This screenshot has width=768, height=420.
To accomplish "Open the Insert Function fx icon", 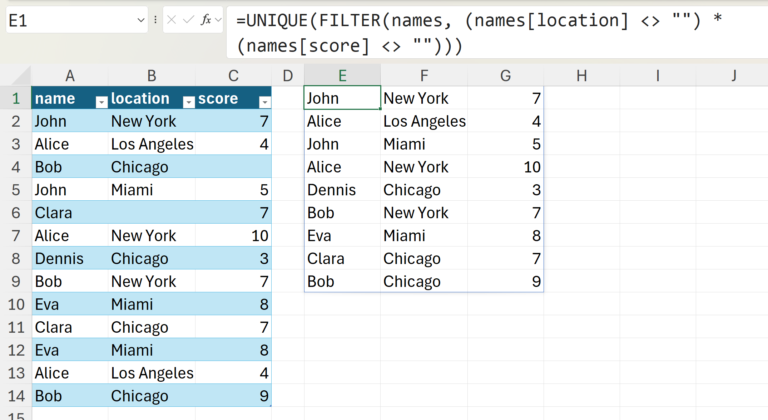I will 206,20.
